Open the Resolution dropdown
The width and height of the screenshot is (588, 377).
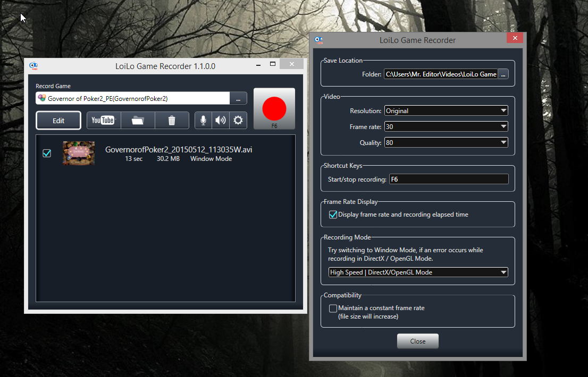click(446, 111)
